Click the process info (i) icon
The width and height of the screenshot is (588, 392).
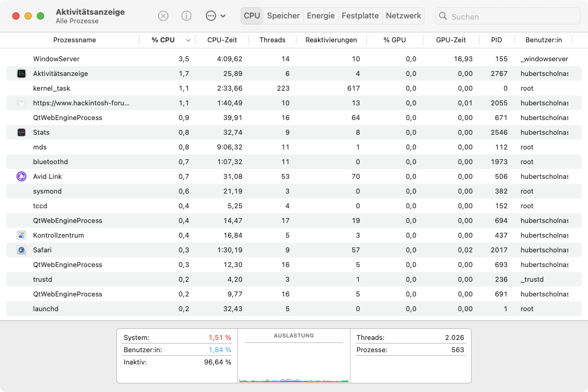coord(187,16)
